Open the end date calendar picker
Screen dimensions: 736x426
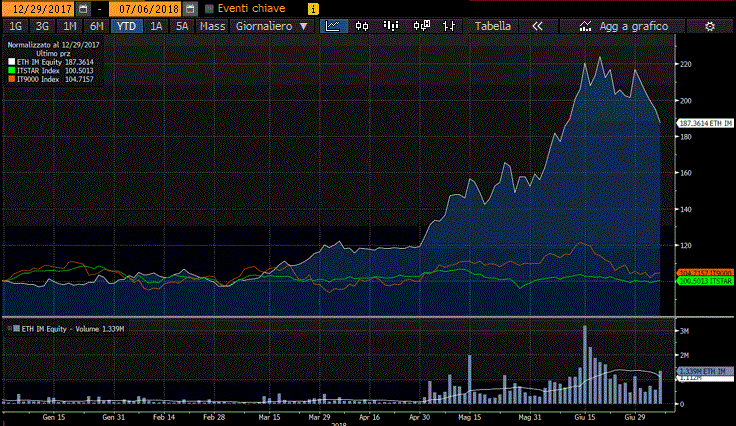point(190,8)
